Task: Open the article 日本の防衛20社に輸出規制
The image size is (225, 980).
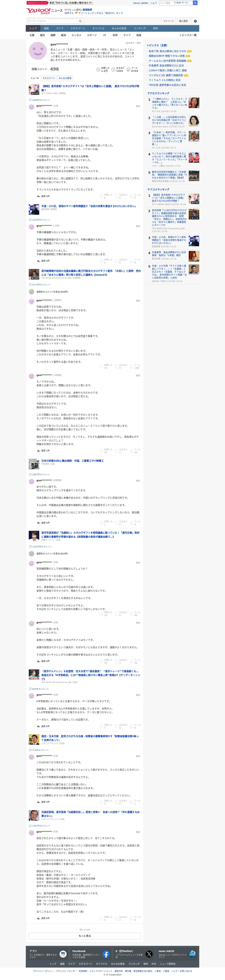Action: pos(72,461)
